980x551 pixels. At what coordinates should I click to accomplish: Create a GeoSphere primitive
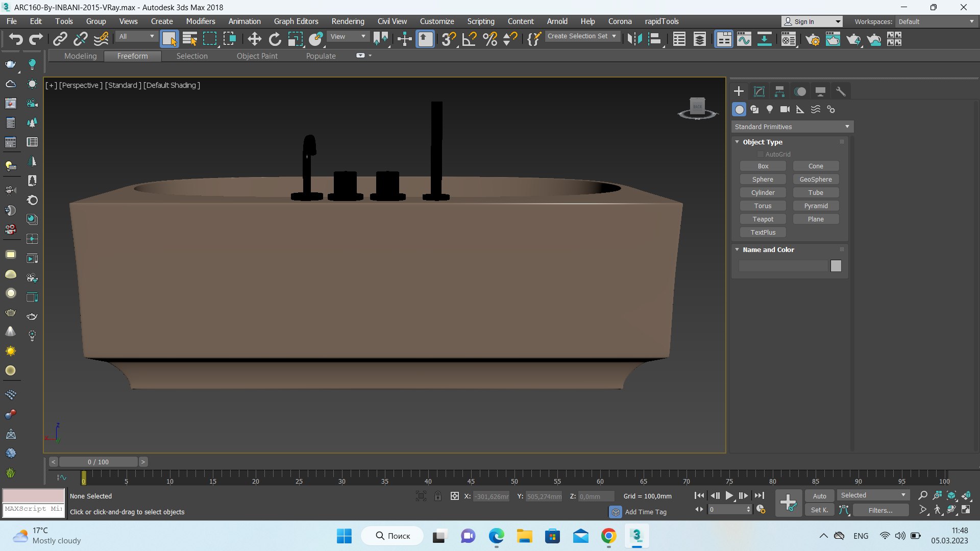pos(816,180)
